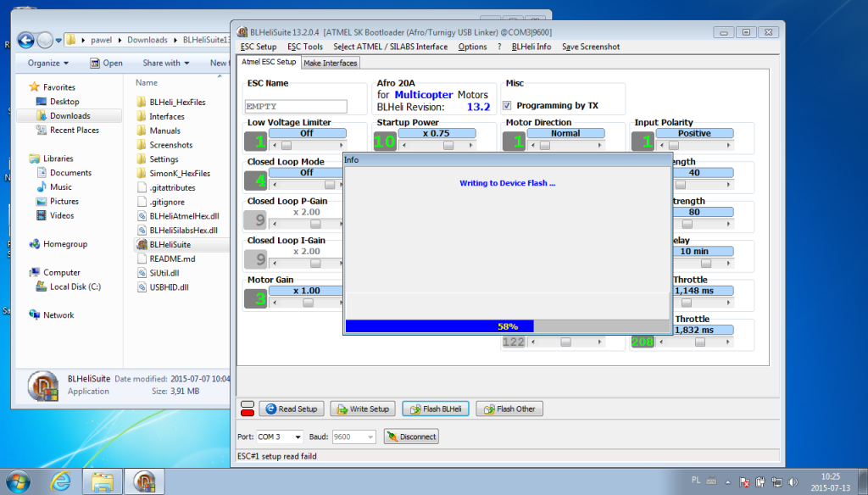This screenshot has height=495, width=868.
Task: Click Save Screenshot in the menu bar
Action: pyautogui.click(x=590, y=47)
